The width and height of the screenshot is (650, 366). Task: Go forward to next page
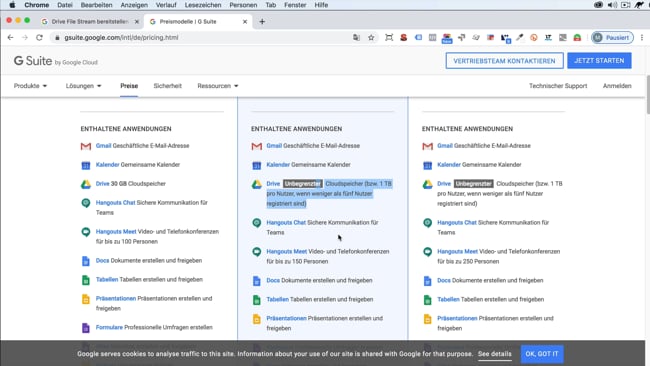pos(25,37)
